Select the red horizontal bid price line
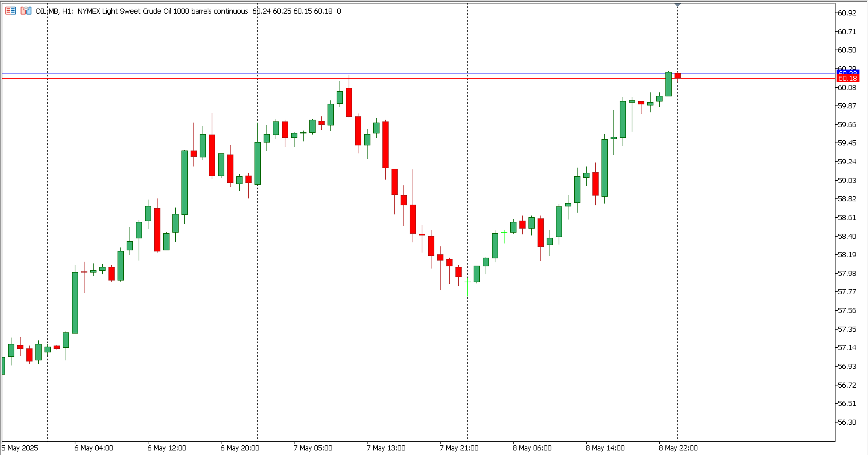The height and width of the screenshot is (455, 868). [x=399, y=78]
